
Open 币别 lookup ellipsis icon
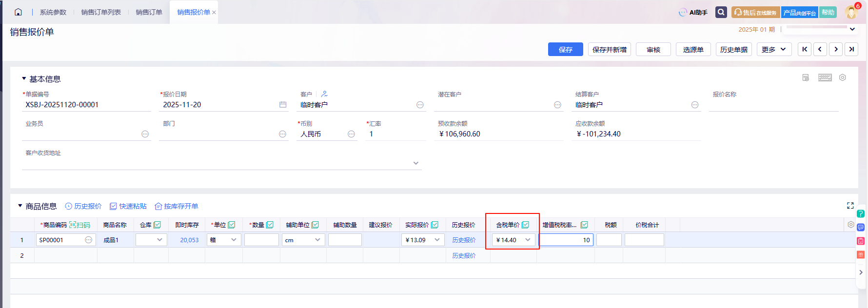[351, 134]
